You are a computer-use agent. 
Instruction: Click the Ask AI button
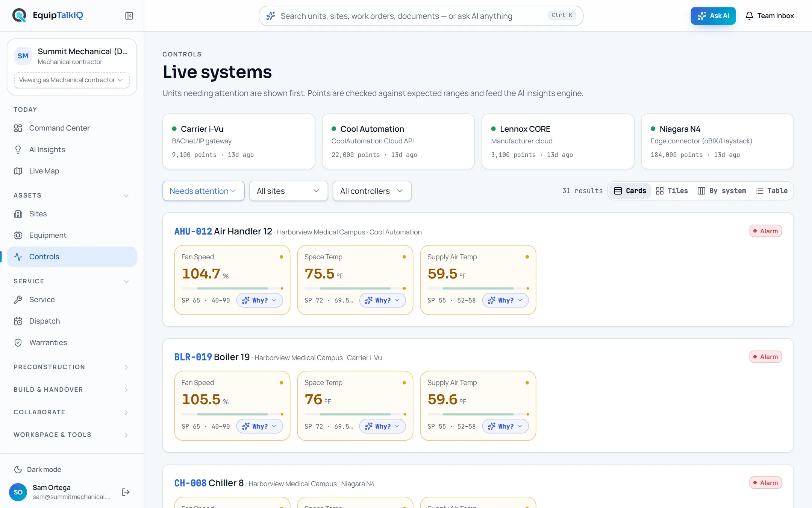coord(713,16)
